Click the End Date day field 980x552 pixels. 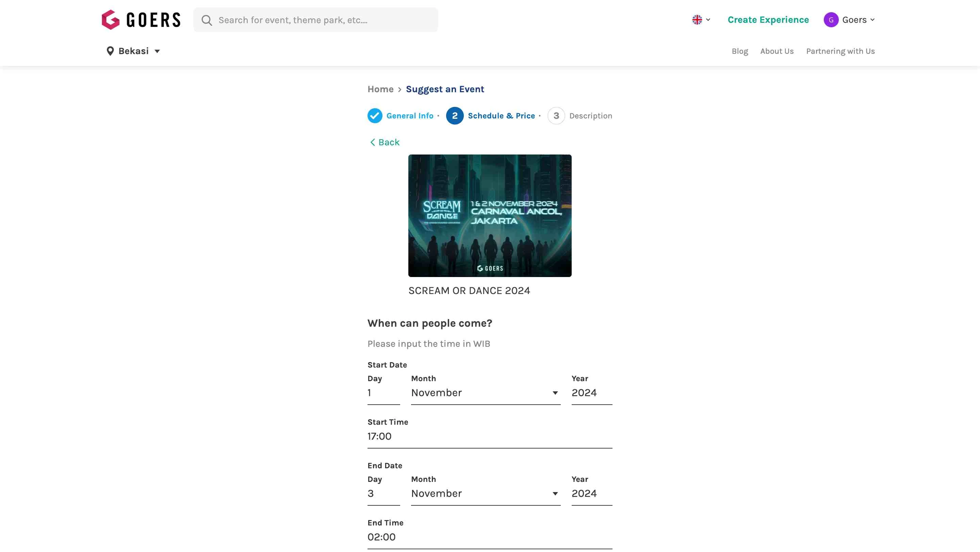[x=383, y=493]
